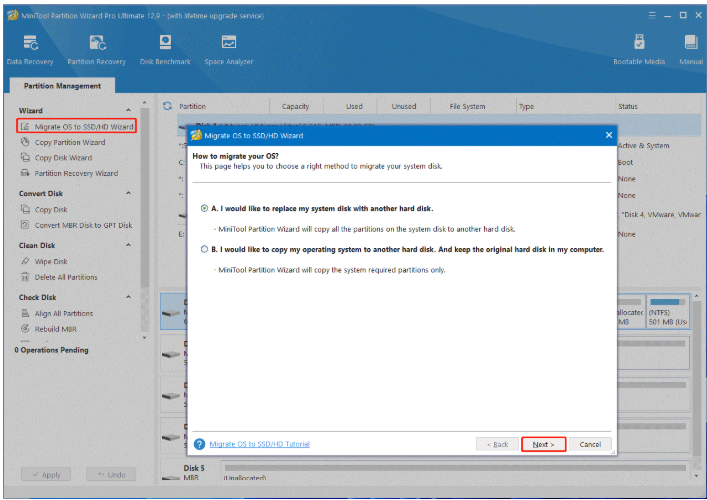Click Wipe Disk label
The image size is (707, 500).
click(51, 261)
